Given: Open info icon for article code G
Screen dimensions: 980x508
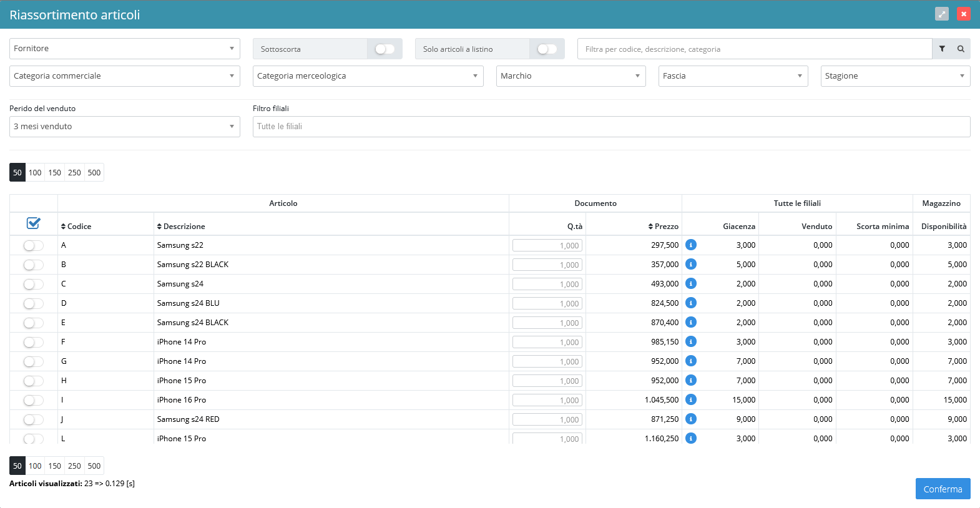Looking at the screenshot, I should click(691, 361).
